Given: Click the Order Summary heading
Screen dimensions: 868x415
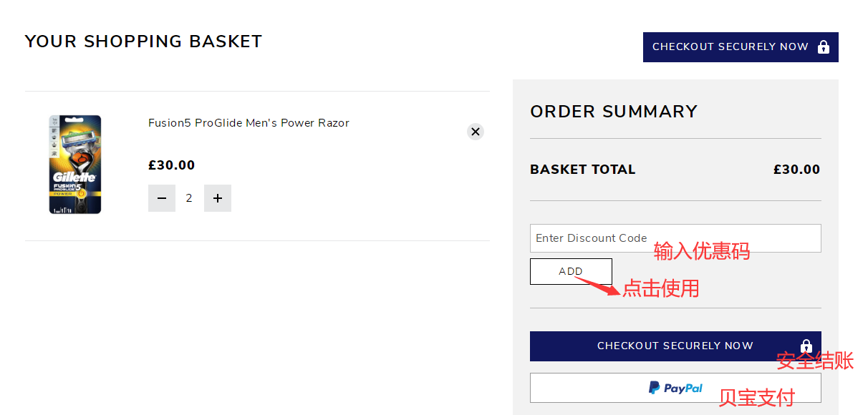Looking at the screenshot, I should tap(614, 112).
